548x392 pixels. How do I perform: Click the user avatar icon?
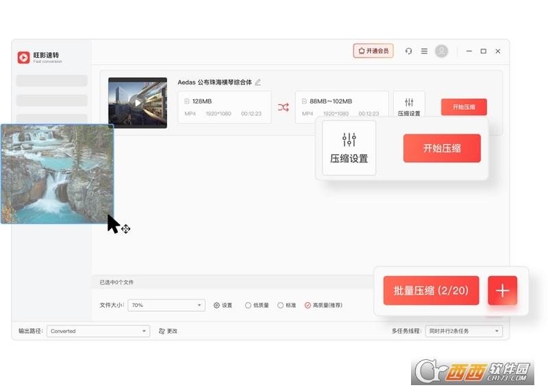click(442, 51)
